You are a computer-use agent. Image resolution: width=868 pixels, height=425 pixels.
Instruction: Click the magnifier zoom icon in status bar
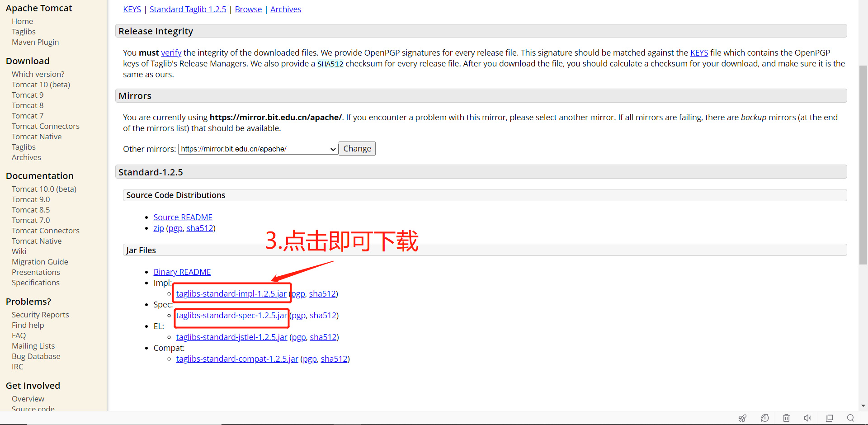point(850,418)
